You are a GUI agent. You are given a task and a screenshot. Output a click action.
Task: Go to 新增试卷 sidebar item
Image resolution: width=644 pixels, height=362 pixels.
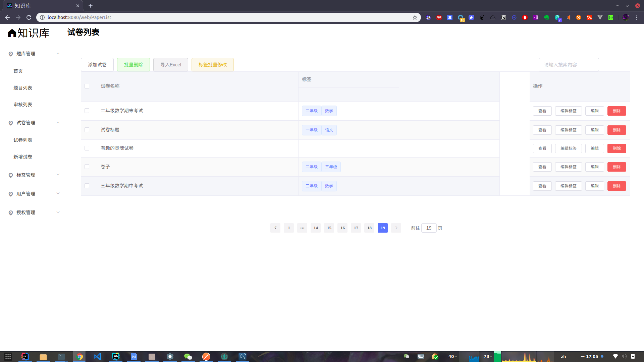[x=23, y=157]
